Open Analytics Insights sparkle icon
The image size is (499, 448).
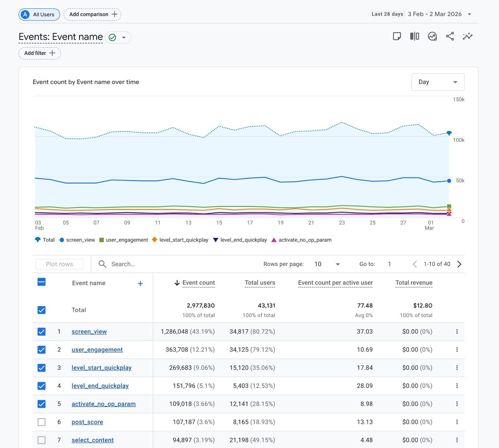pyautogui.click(x=467, y=36)
